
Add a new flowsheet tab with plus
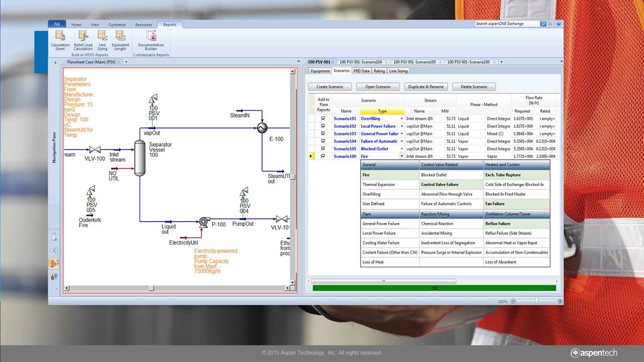126,62
